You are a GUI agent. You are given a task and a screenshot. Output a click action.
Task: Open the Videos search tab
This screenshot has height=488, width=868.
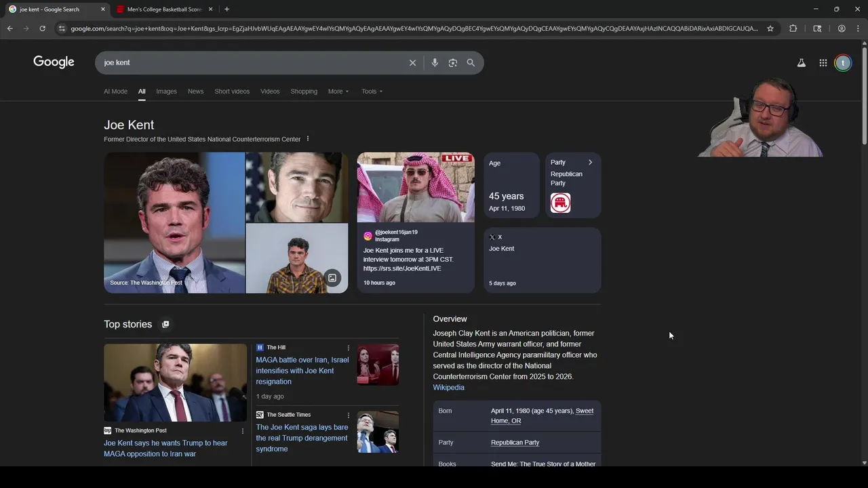[270, 91]
